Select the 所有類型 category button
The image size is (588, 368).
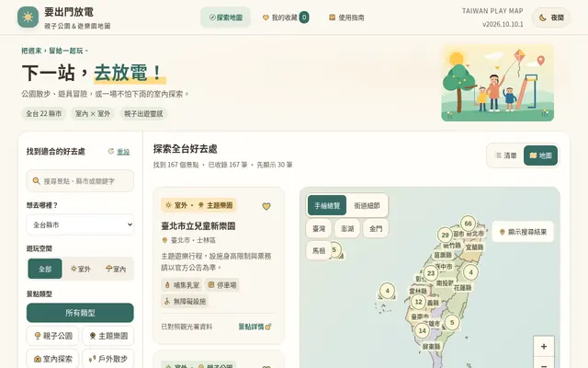point(80,313)
